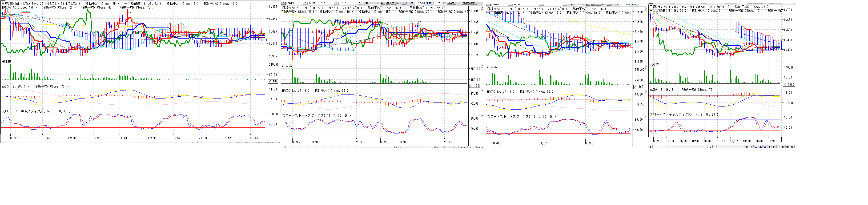
Task: Click the zoom slider below the 60-minute chart
Action: (715, 147)
